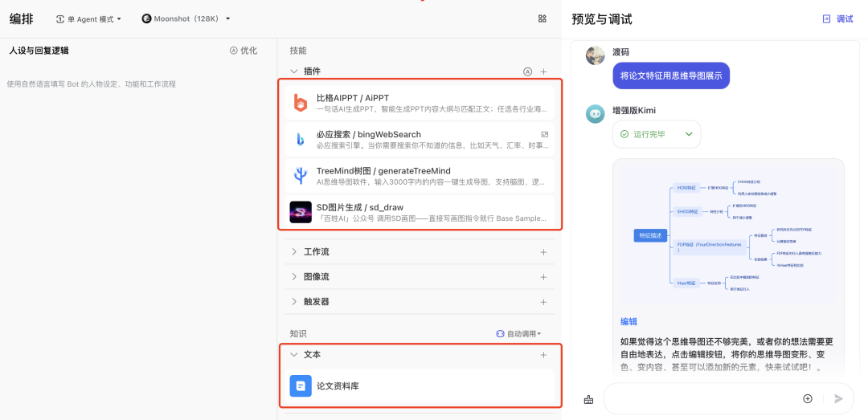Click the grid layout icon in the top bar

(542, 18)
